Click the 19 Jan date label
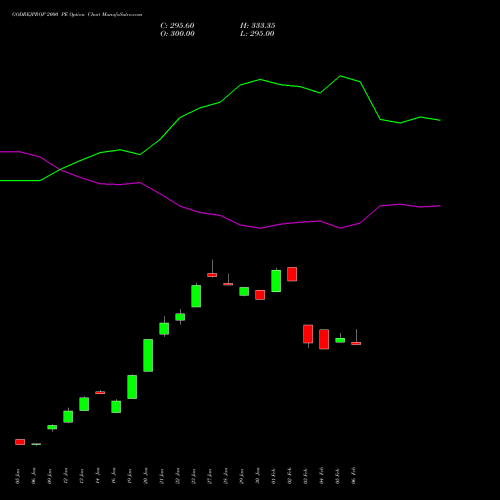This screenshot has width=500, height=500. click(130, 476)
